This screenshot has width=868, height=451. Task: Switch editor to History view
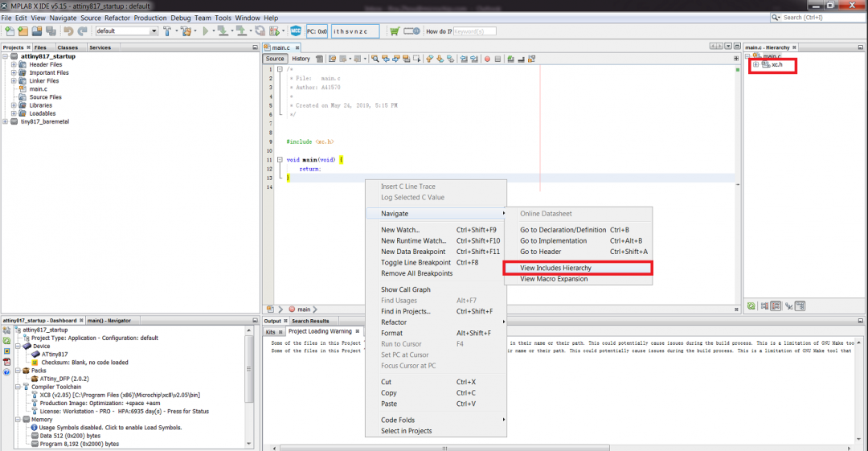click(301, 59)
